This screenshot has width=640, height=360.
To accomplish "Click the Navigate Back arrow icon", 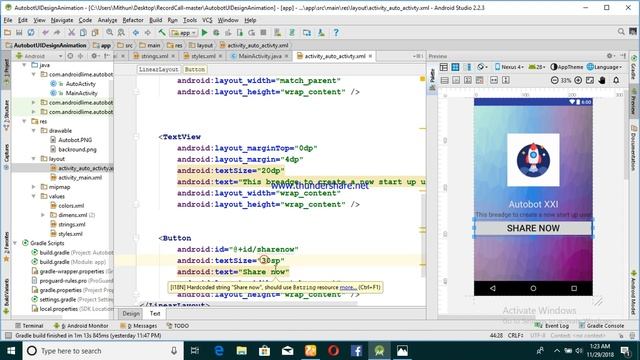I will click(x=136, y=33).
